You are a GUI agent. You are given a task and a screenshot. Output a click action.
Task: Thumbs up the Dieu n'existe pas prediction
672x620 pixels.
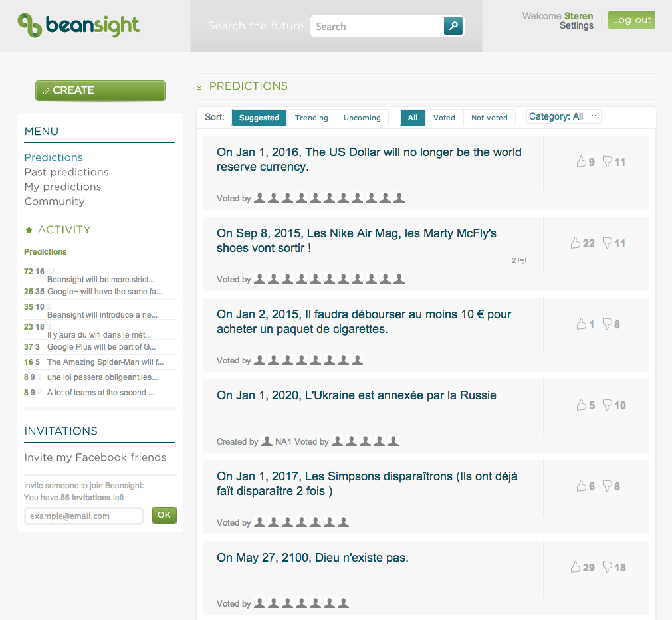click(x=575, y=567)
